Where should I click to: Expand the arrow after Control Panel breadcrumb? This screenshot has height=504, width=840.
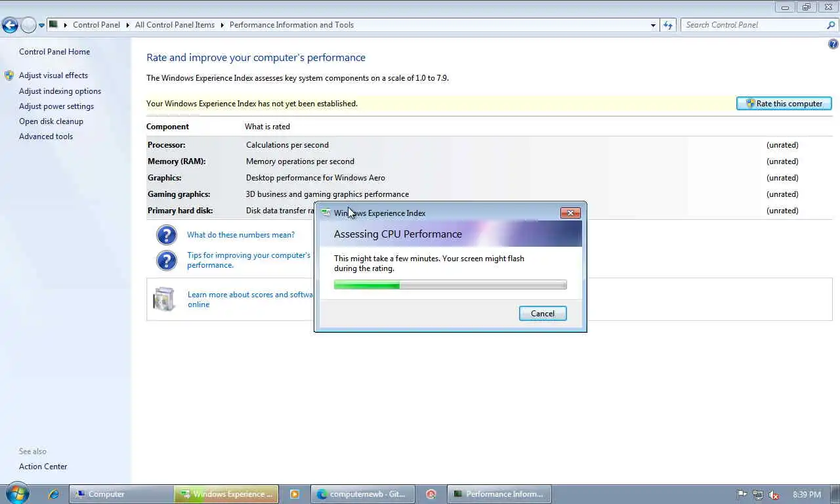coord(127,25)
